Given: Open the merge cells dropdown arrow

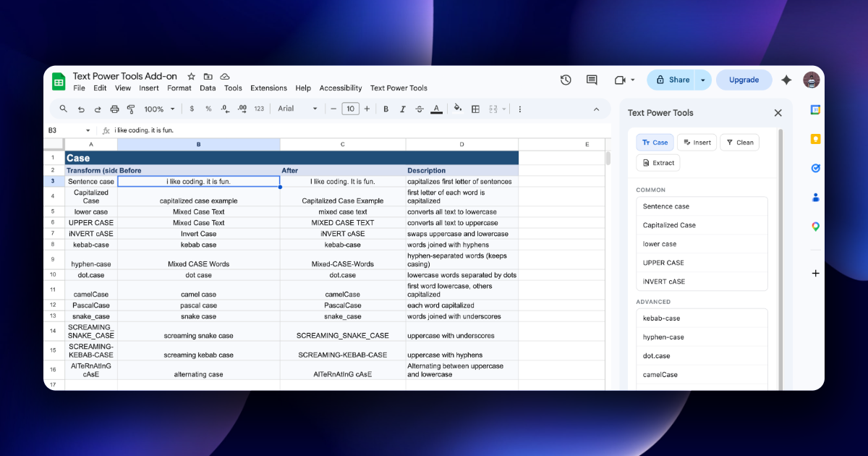Looking at the screenshot, I should (x=505, y=109).
